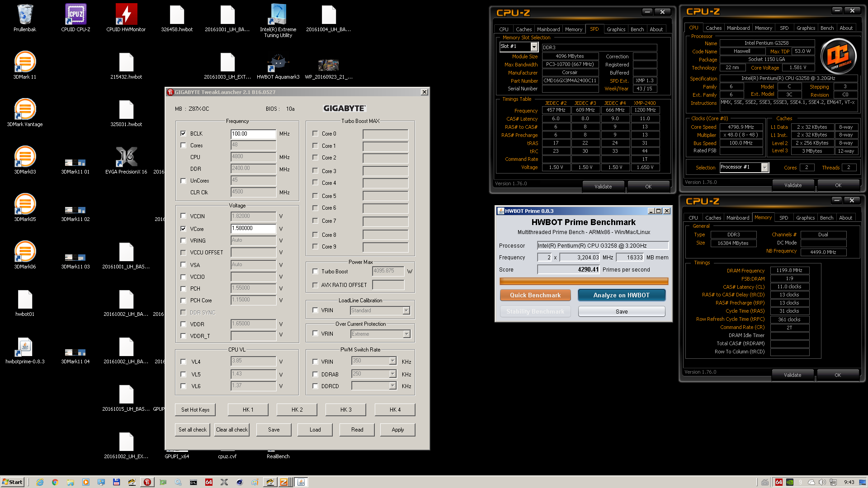868x488 pixels.
Task: Open Intel Extreme Tuning Utility shortcut
Action: click(278, 20)
